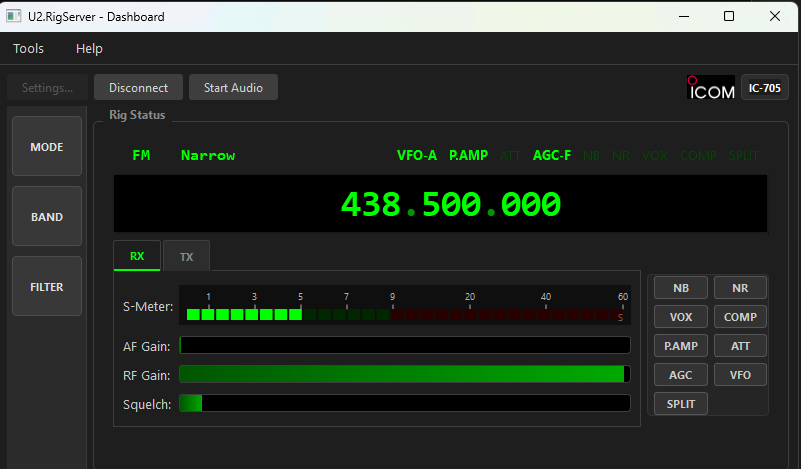Viewport: 801px width, 469px height.
Task: Click the dimmed NB status indicator
Action: pyautogui.click(x=592, y=155)
